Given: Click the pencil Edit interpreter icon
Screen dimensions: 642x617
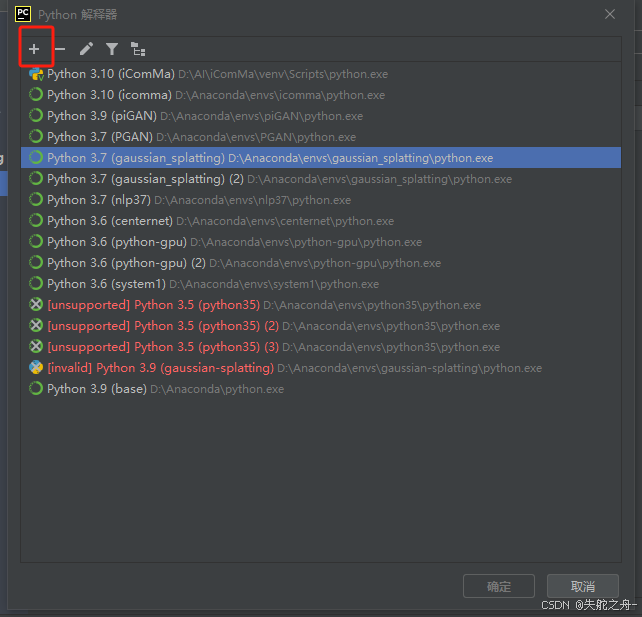Looking at the screenshot, I should pyautogui.click(x=86, y=49).
